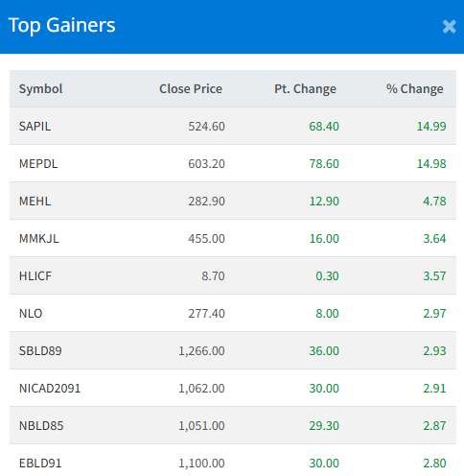Click the Close Price column header
This screenshot has height=476, width=464.
click(191, 89)
